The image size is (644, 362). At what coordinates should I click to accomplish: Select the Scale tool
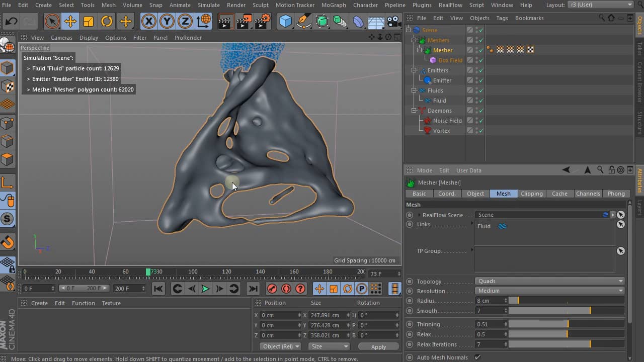[x=89, y=22]
